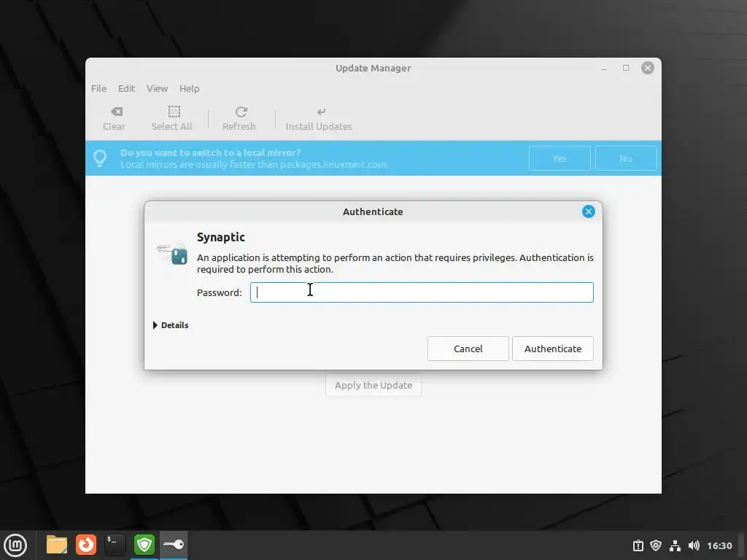The width and height of the screenshot is (747, 560).
Task: Open the sound volume tray icon
Action: tap(694, 545)
